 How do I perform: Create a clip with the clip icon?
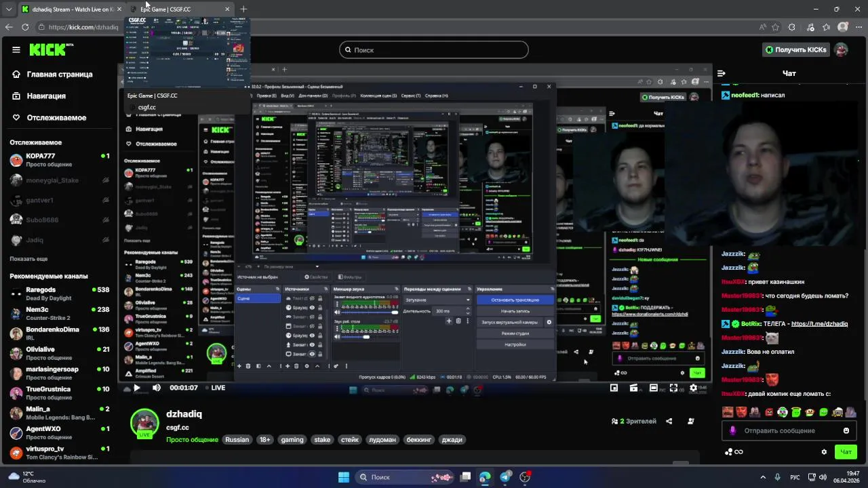pos(633,388)
